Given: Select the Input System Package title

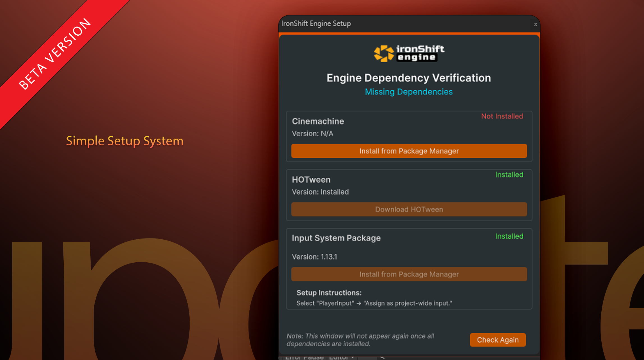Looking at the screenshot, I should 336,238.
